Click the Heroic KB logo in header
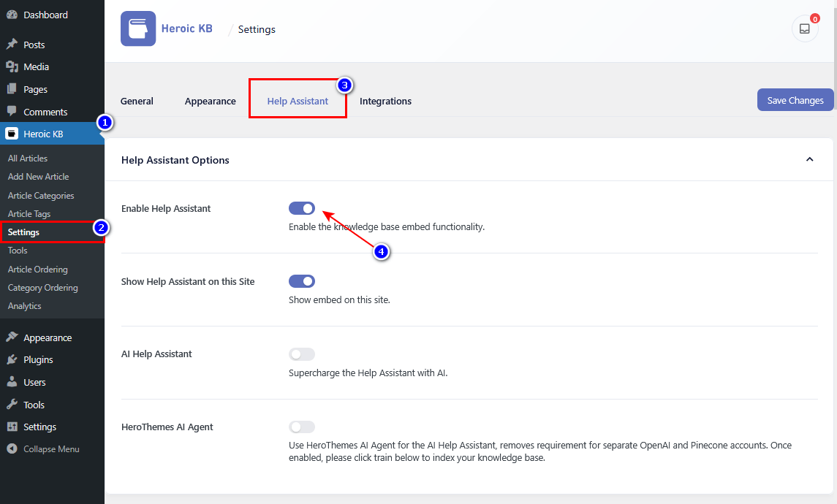Viewport: 837px width, 504px height. (138, 28)
